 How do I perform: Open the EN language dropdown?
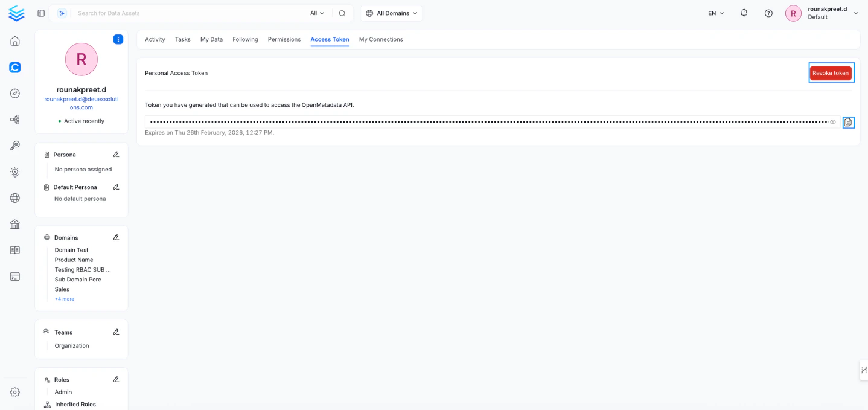pyautogui.click(x=716, y=13)
